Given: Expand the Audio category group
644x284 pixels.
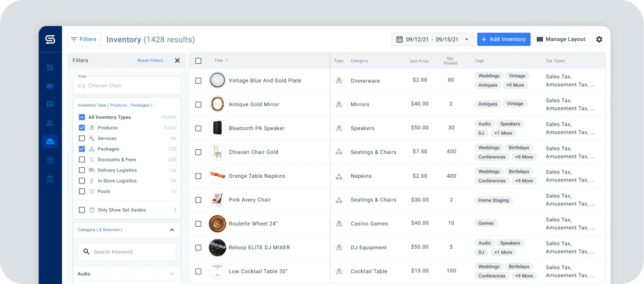Looking at the screenshot, I should [172, 274].
